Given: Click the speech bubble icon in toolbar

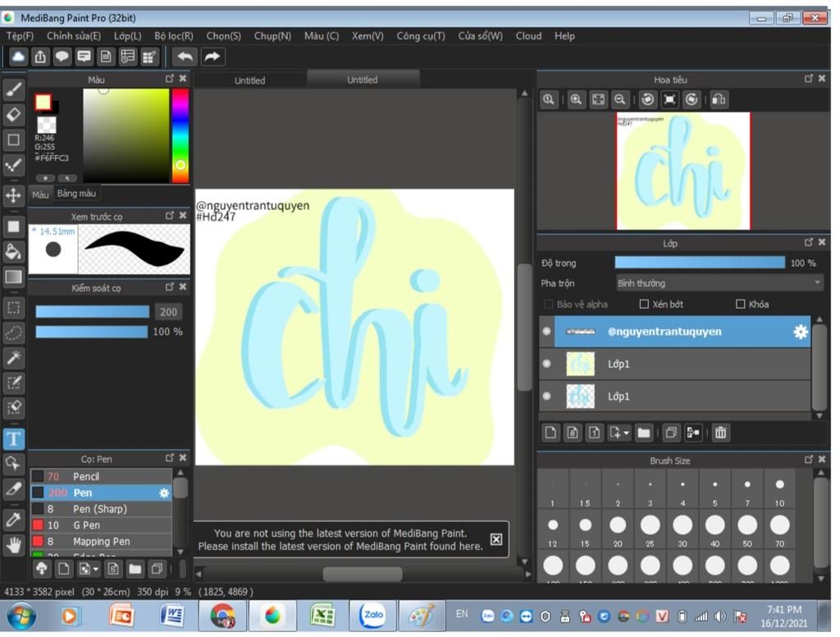Looking at the screenshot, I should (x=62, y=57).
